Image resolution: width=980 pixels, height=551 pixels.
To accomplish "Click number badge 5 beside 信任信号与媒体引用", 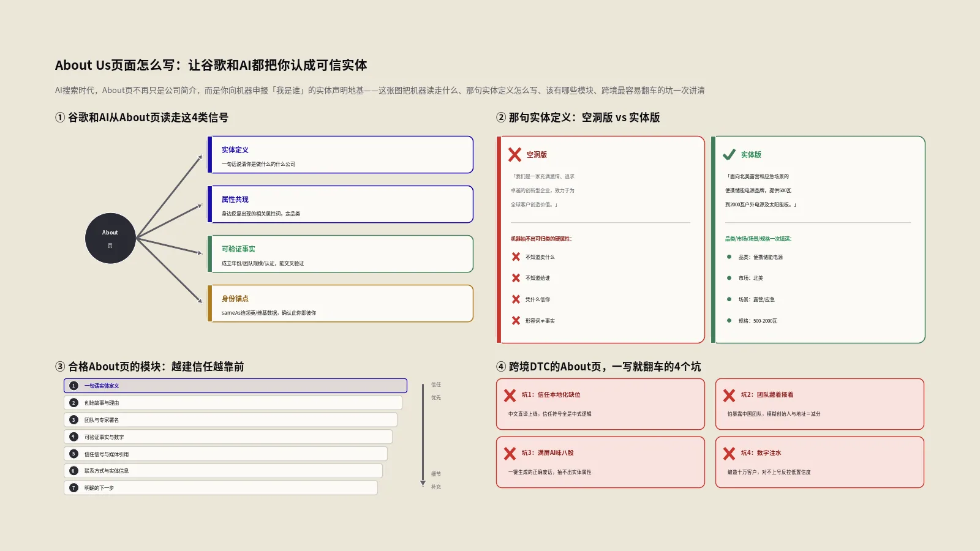I will [x=73, y=454].
